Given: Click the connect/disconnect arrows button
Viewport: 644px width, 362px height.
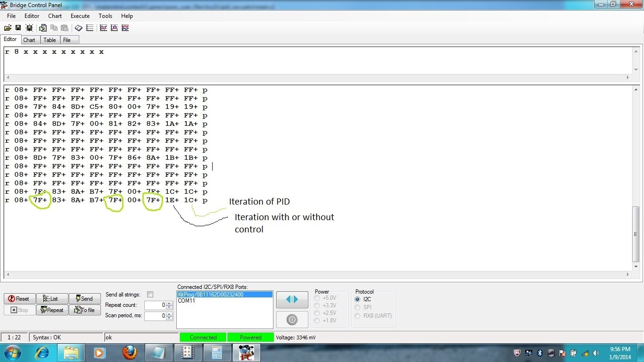Looking at the screenshot, I should [x=292, y=300].
